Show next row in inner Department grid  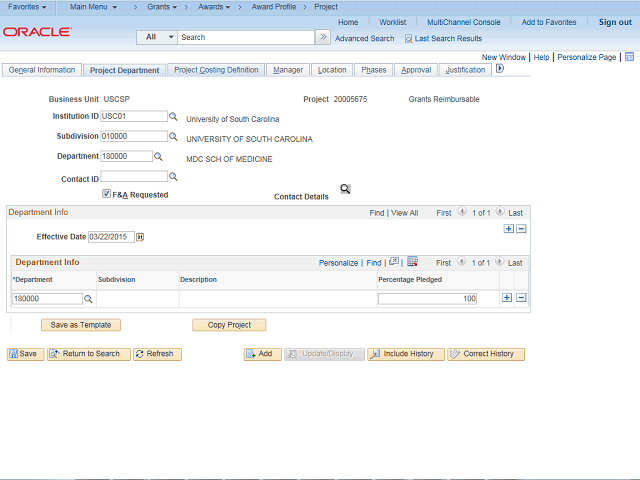tap(500, 262)
